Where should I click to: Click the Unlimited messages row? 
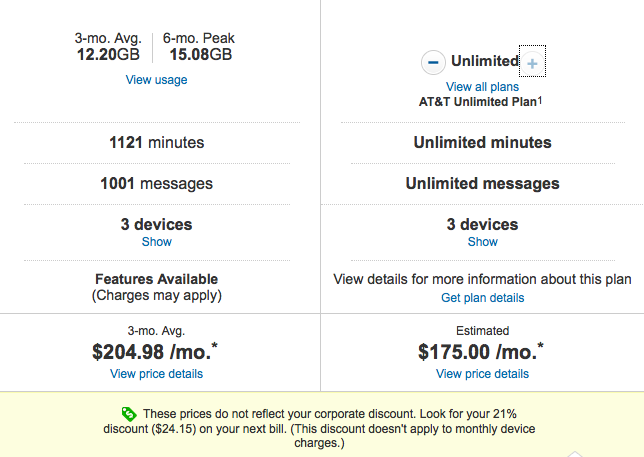click(482, 184)
